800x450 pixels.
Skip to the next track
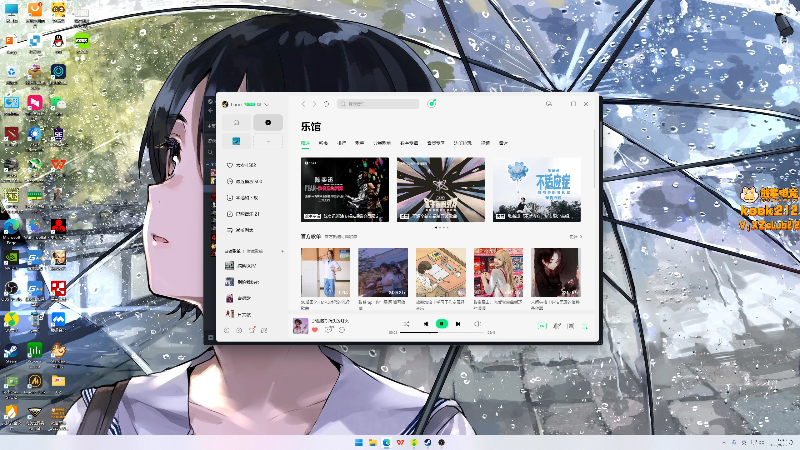pos(458,324)
